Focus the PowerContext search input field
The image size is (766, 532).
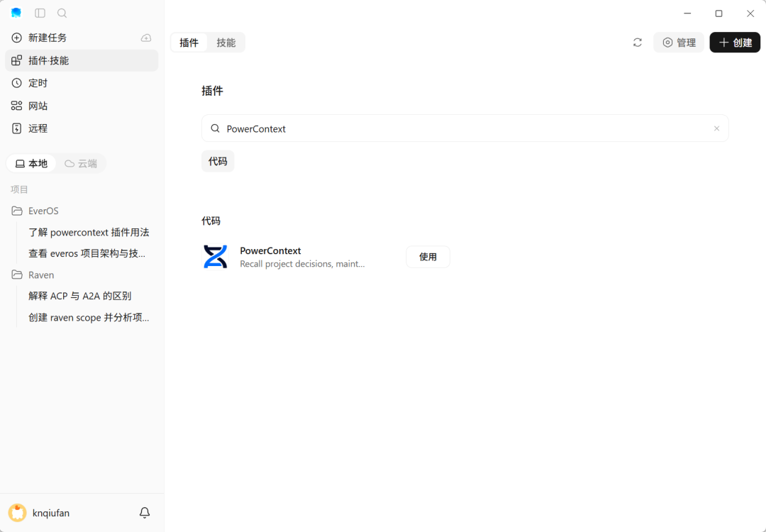click(x=465, y=128)
